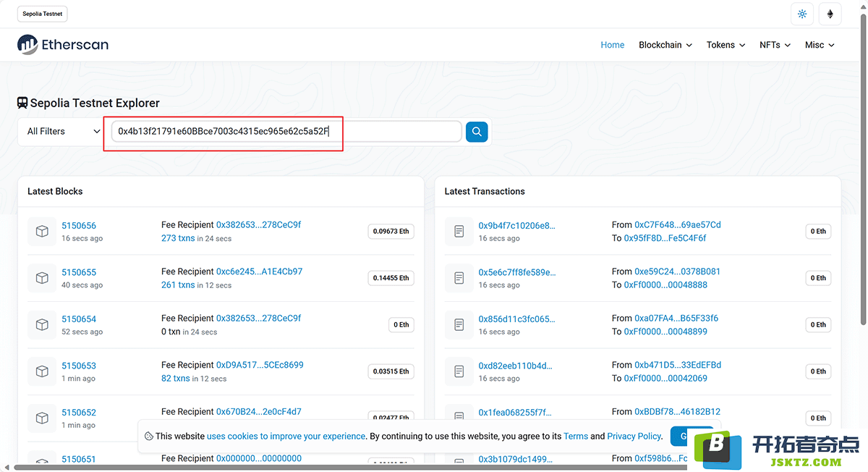Open the cookies usage link in banner
868x472 pixels.
pyautogui.click(x=286, y=437)
